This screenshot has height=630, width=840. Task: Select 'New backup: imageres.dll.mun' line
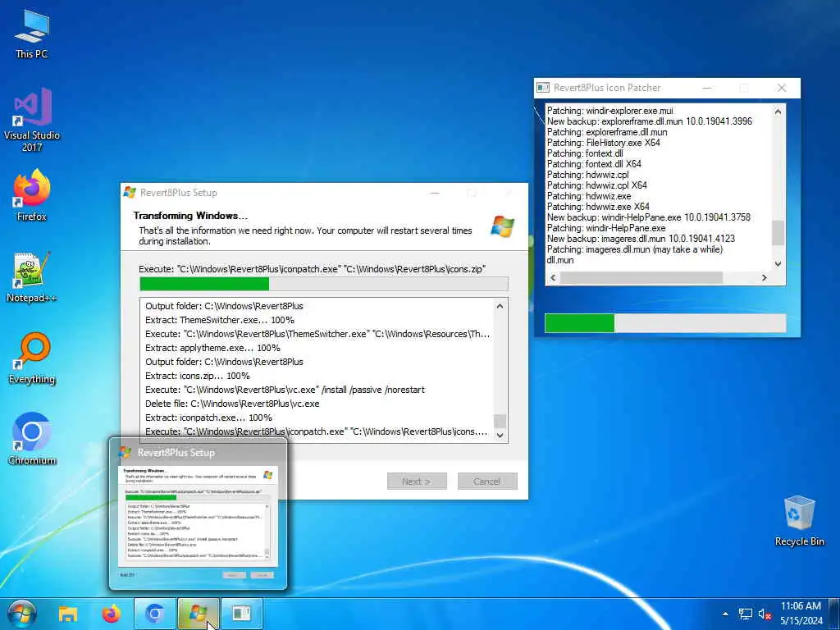pyautogui.click(x=641, y=239)
